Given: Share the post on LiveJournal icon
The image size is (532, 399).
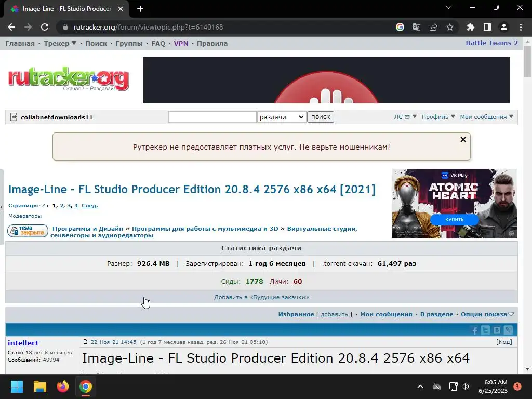Looking at the screenshot, I should click(x=508, y=330).
